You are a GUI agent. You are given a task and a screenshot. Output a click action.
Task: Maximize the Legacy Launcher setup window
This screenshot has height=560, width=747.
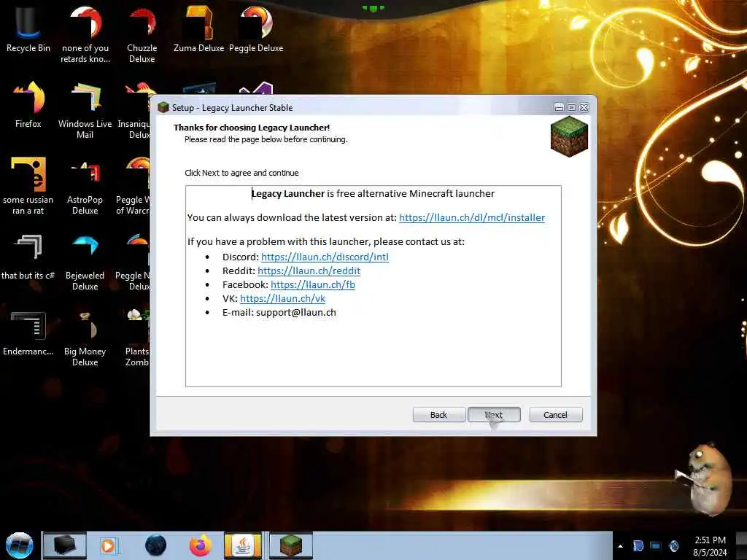point(572,108)
